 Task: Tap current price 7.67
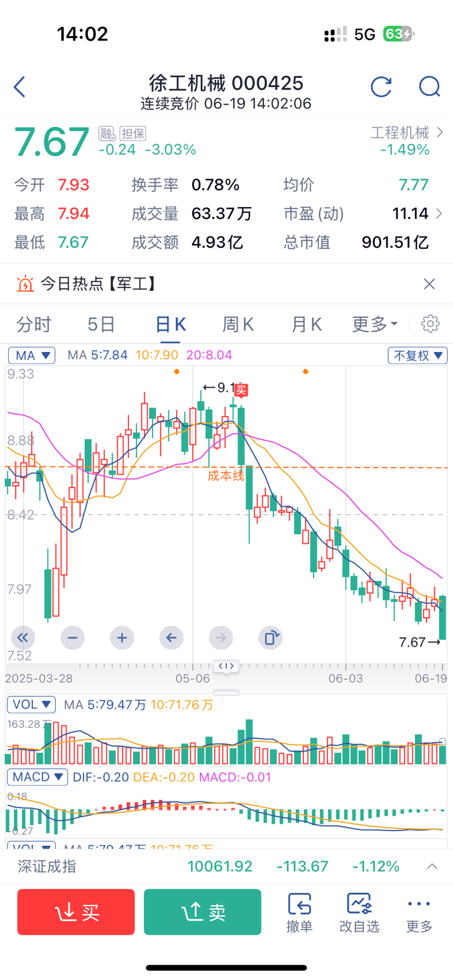(x=51, y=142)
